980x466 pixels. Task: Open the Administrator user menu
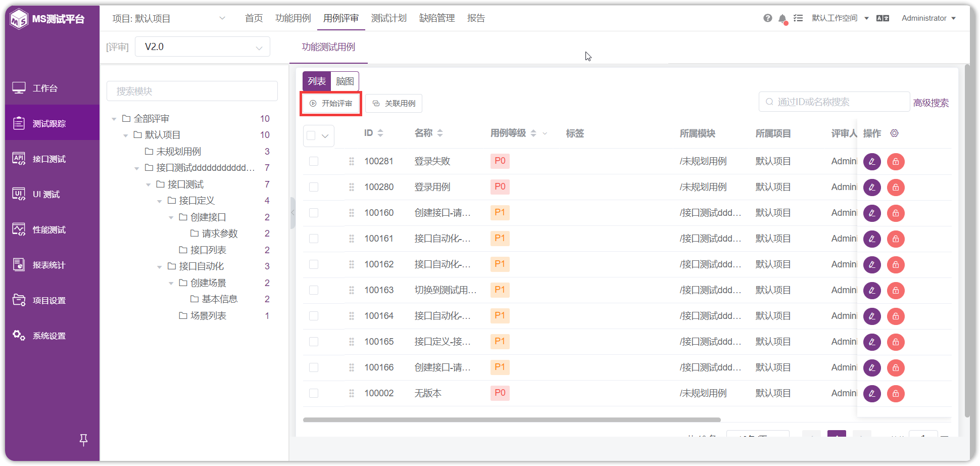[928, 18]
